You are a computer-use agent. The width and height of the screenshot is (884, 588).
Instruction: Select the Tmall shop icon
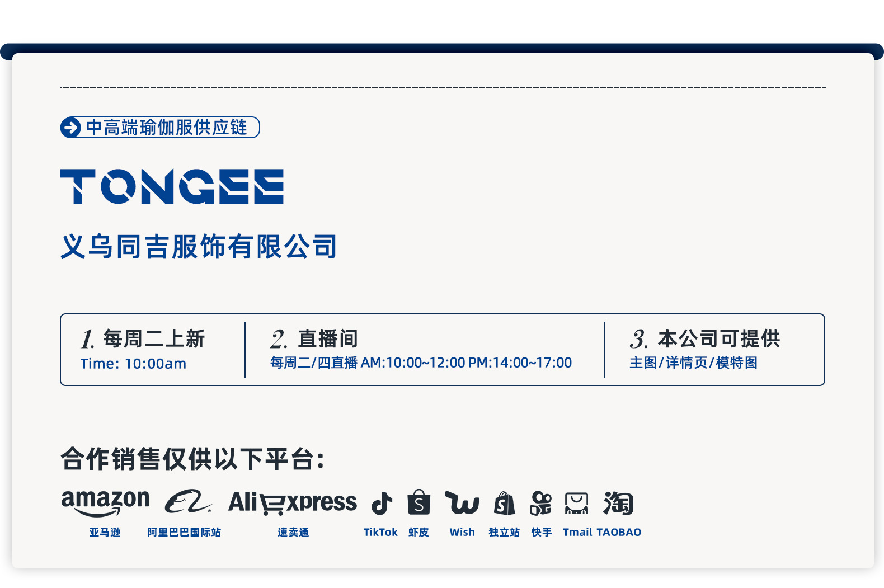tap(576, 503)
